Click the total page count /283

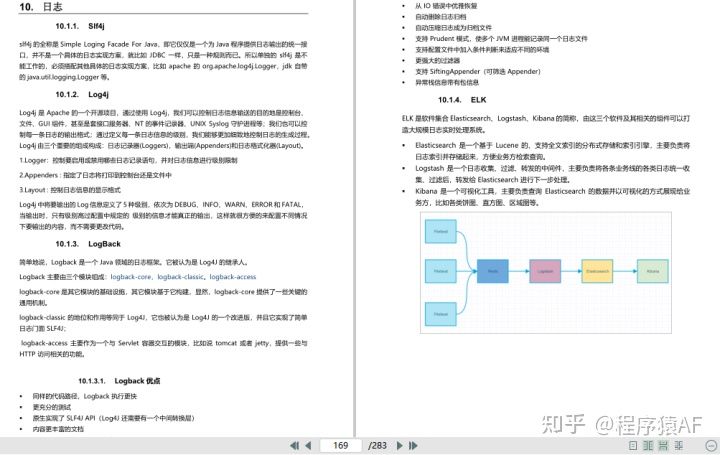click(x=377, y=445)
